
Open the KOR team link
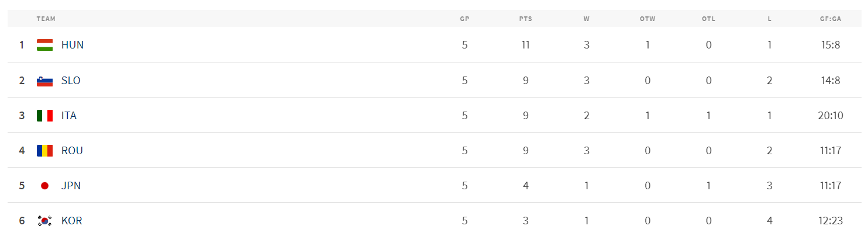[71, 221]
